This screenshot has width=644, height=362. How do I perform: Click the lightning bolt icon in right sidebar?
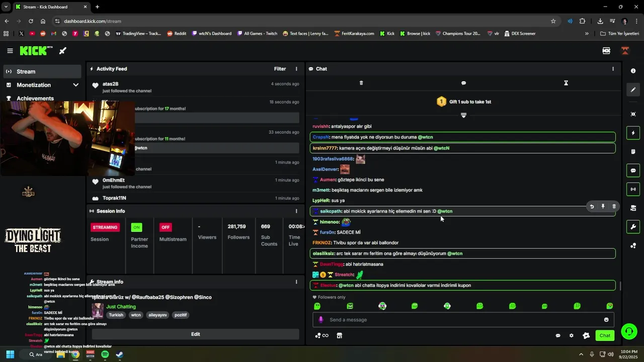click(x=633, y=133)
